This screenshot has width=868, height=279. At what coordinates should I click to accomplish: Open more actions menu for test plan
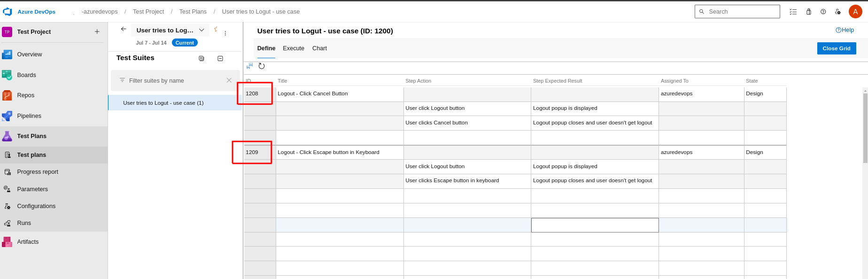(x=225, y=33)
